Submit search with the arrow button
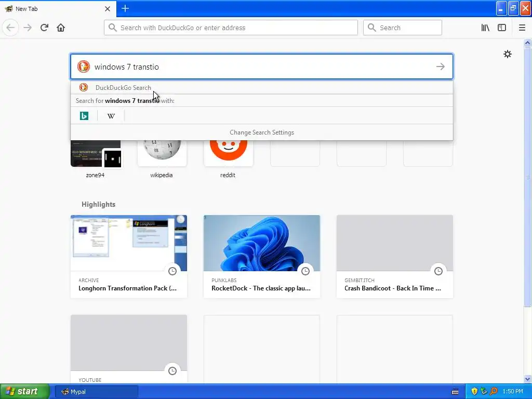Viewport: 532px width, 399px height. (441, 66)
